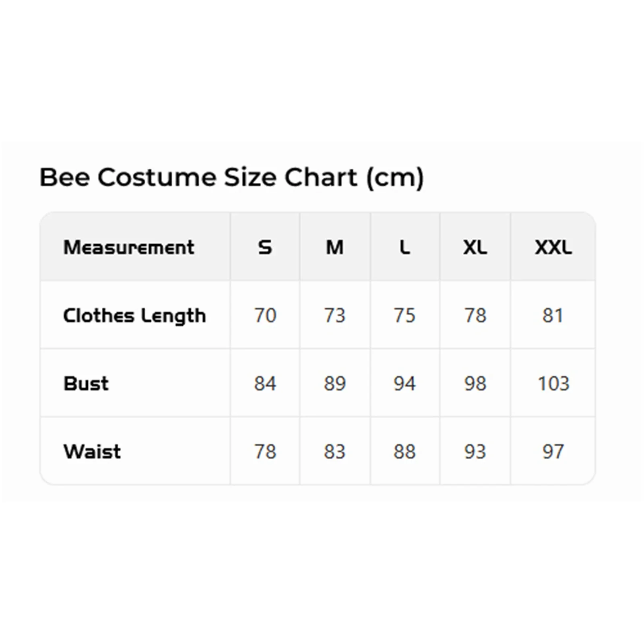Click the XXL size column header
Image resolution: width=644 pixels, height=644 pixels.
pyautogui.click(x=553, y=247)
